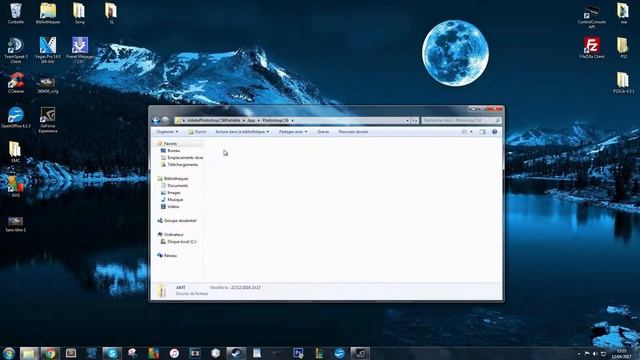This screenshot has width=640, height=360.
Task: Click the Explorer back arrow button
Action: (156, 120)
